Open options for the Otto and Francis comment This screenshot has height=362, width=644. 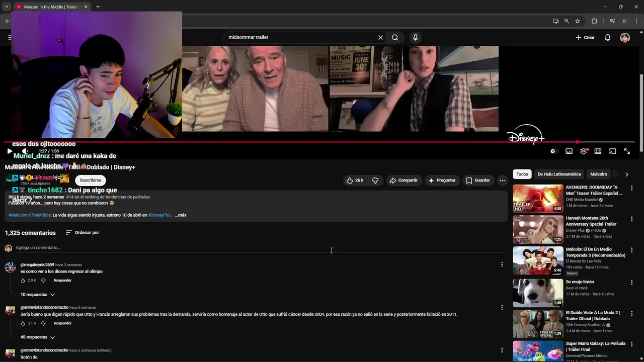point(502,307)
